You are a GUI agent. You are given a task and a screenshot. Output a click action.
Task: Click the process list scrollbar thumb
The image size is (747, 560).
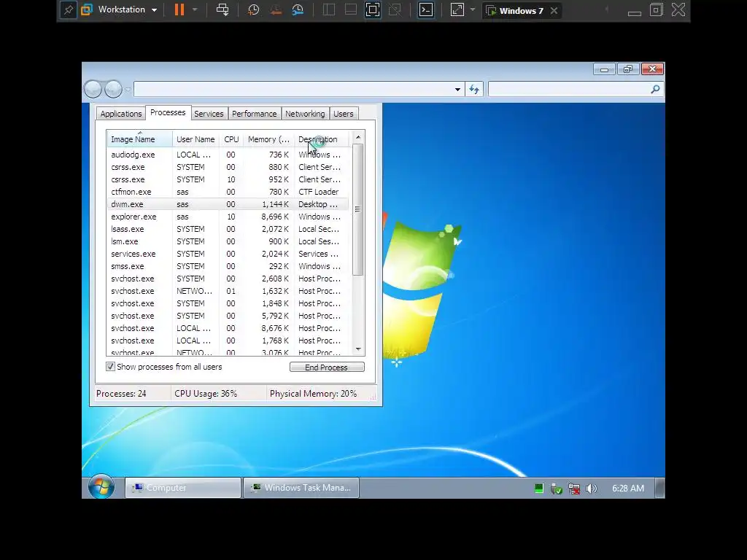coord(357,209)
